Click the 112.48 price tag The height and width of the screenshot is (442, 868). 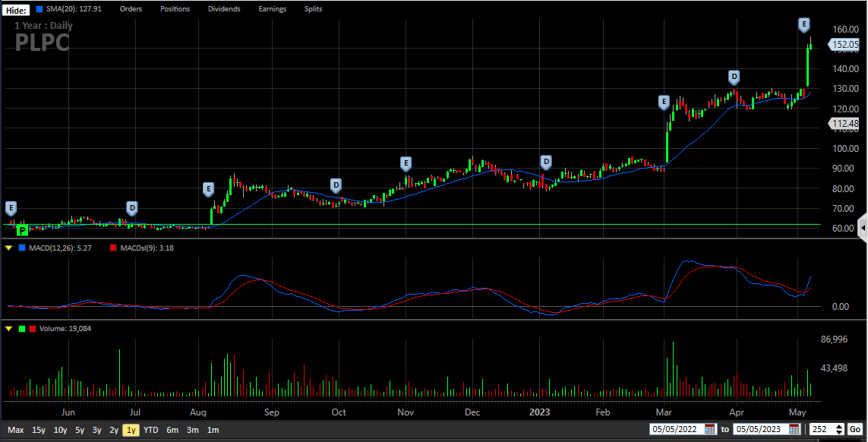click(844, 124)
